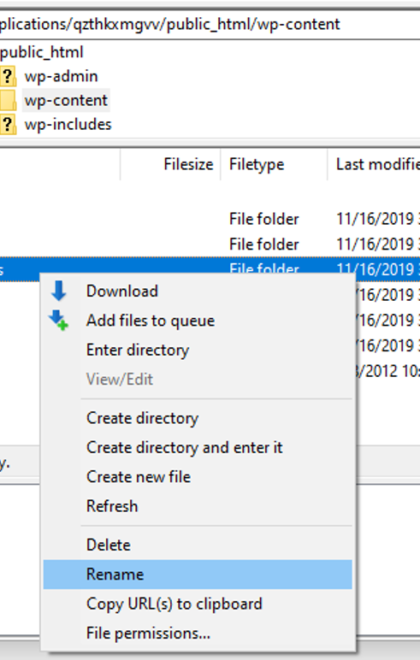The height and width of the screenshot is (660, 420).
Task: Click the remote site path field
Action: click(x=210, y=24)
